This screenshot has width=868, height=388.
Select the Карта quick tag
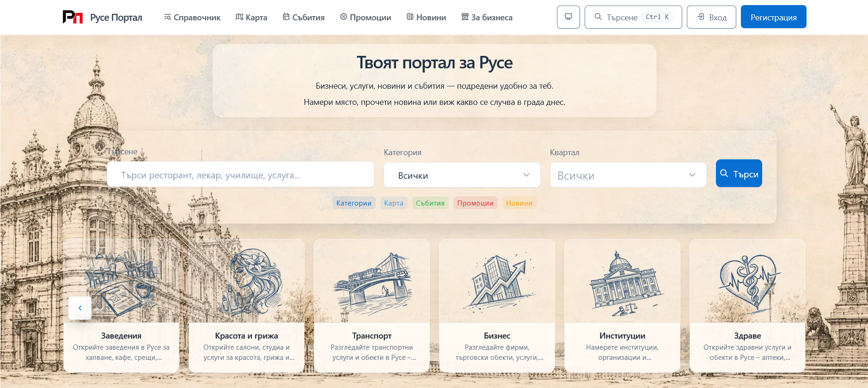point(394,203)
